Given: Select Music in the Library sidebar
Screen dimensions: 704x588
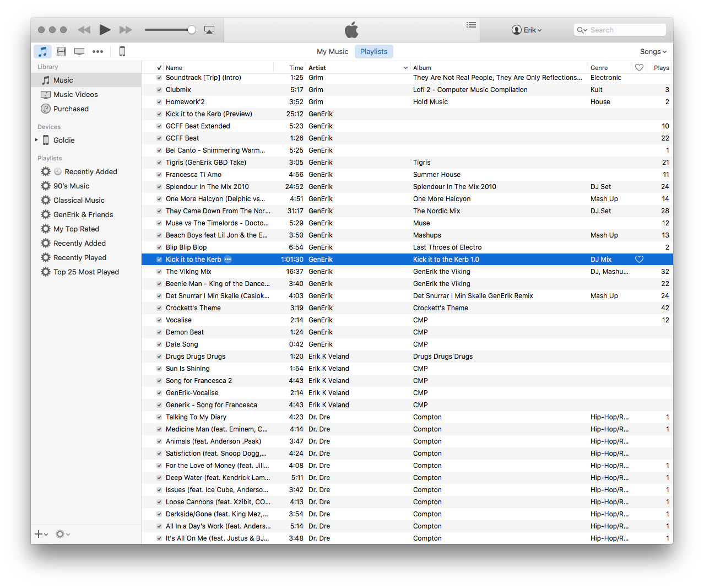Looking at the screenshot, I should (x=86, y=80).
